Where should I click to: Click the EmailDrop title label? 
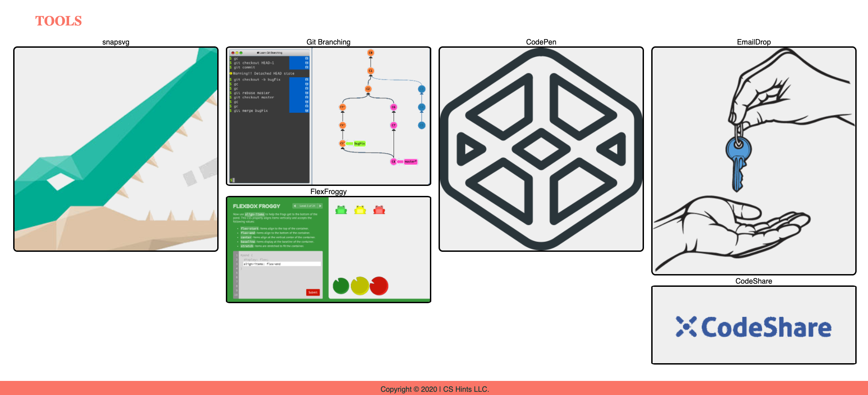754,42
